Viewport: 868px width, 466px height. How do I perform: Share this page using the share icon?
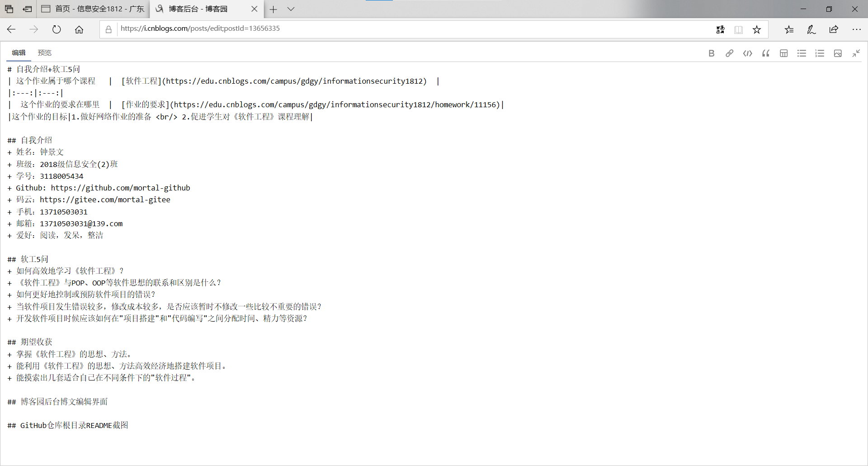tap(834, 29)
